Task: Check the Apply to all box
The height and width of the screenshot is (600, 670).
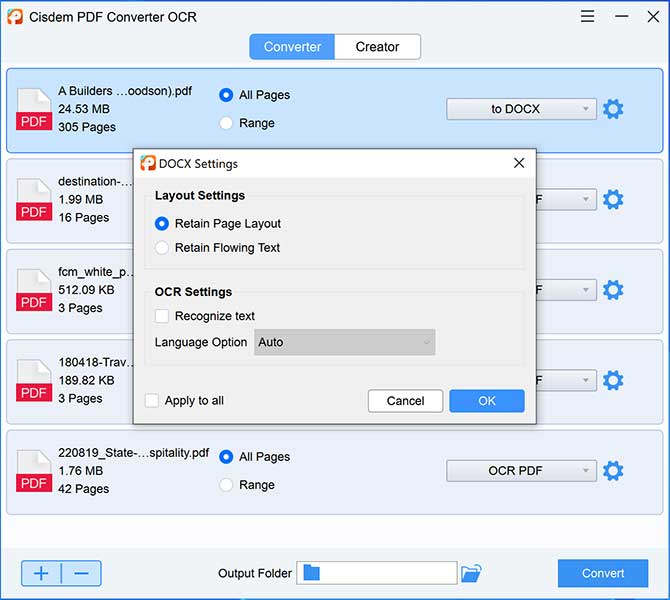Action: click(152, 400)
